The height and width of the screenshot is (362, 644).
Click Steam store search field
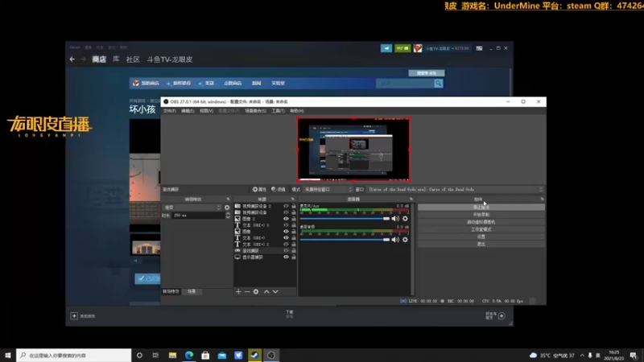(405, 84)
